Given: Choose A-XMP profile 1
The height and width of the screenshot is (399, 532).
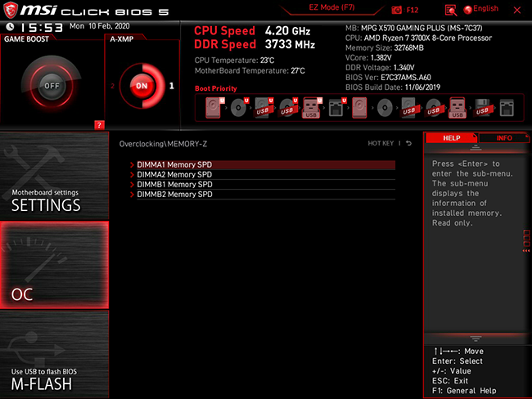Looking at the screenshot, I should [x=172, y=86].
